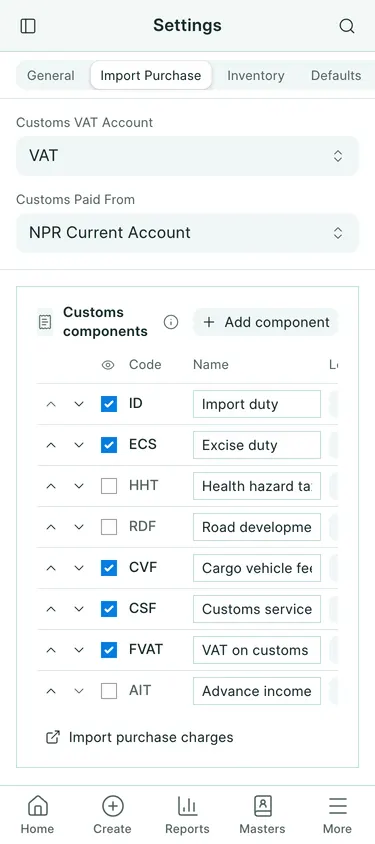Image resolution: width=375 pixels, height=844 pixels.
Task: Move ID row down
Action: click(79, 404)
